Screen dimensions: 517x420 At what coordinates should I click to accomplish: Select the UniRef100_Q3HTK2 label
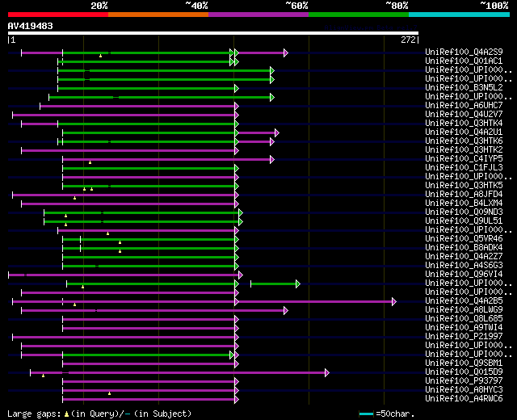tap(464, 150)
